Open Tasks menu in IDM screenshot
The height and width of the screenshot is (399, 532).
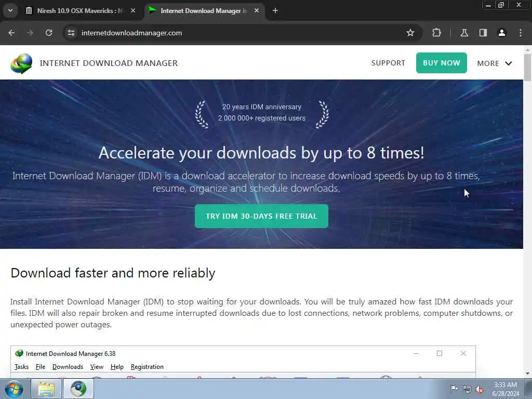[x=21, y=367]
